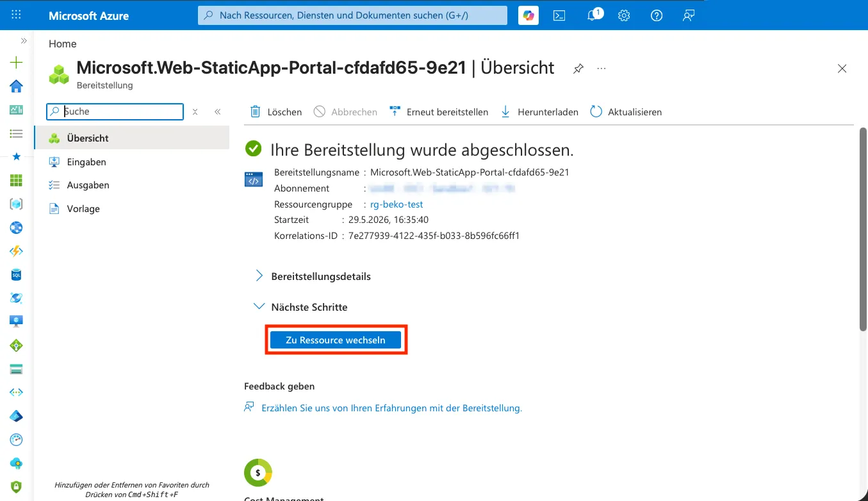Open Virtual machines monitor icon in sidebar
Screen dimensions: 868x501
(17, 322)
